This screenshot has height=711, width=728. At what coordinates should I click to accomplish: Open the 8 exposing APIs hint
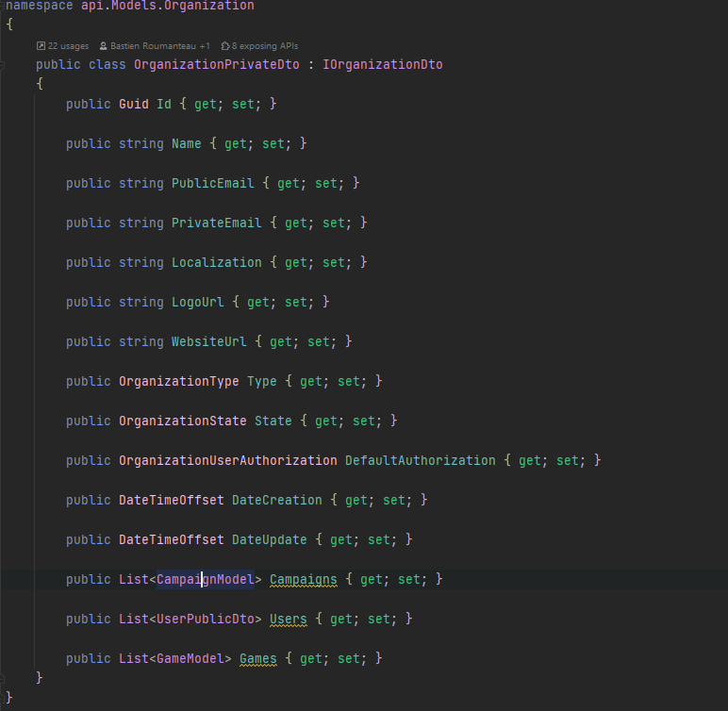tap(260, 46)
